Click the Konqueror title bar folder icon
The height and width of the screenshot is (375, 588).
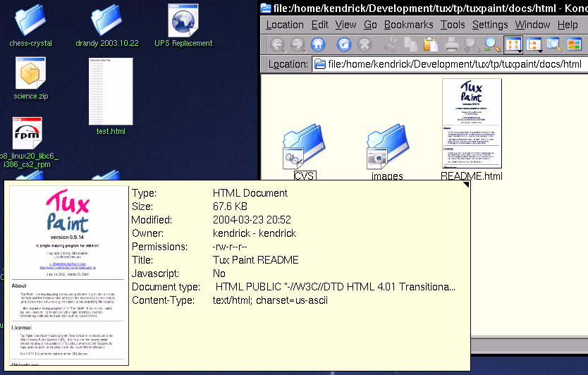[x=266, y=8]
